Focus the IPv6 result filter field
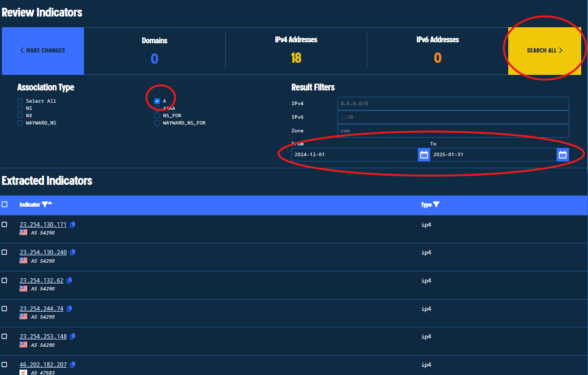The width and height of the screenshot is (588, 375). click(x=453, y=117)
